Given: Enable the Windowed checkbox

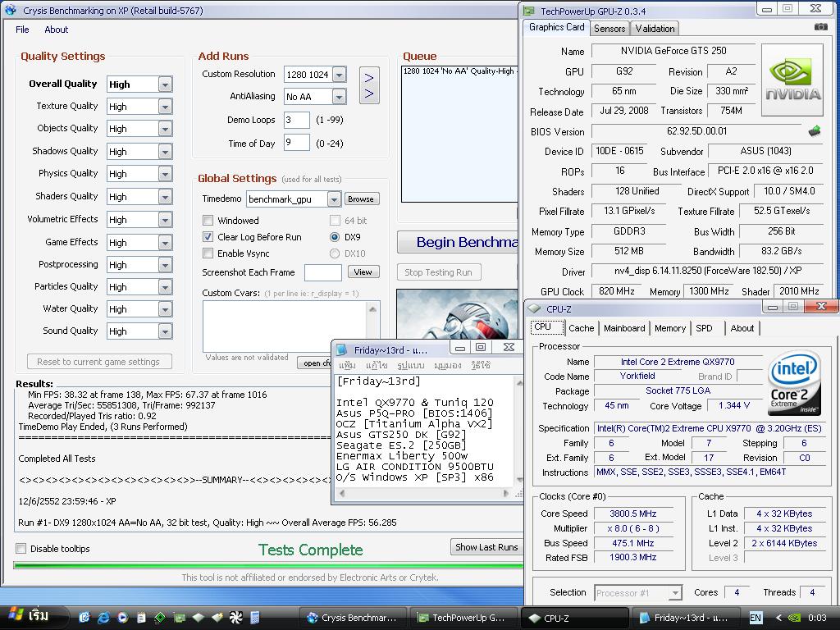Looking at the screenshot, I should pyautogui.click(x=208, y=220).
